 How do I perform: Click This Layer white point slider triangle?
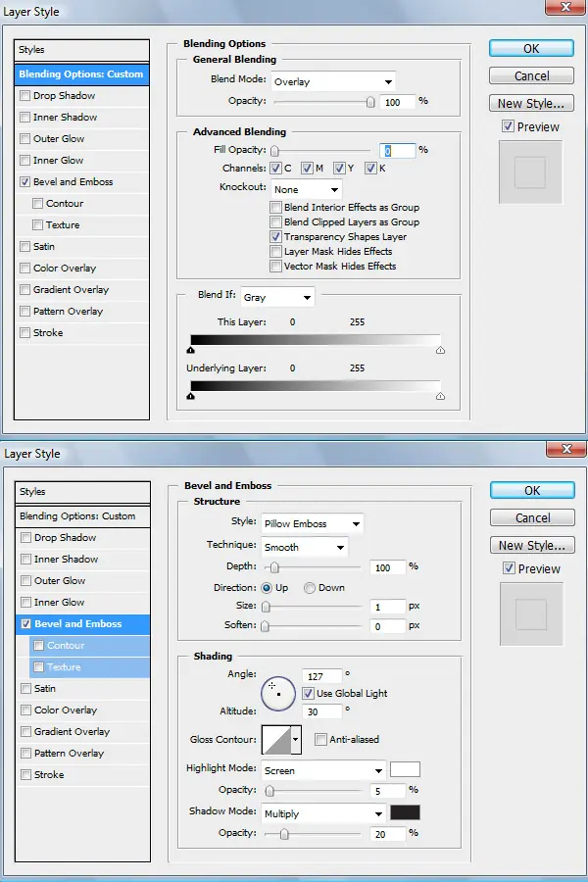[441, 350]
